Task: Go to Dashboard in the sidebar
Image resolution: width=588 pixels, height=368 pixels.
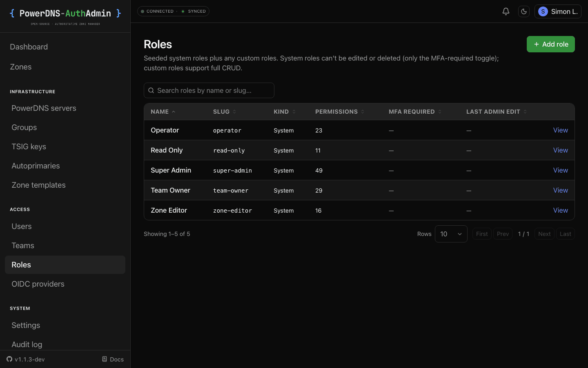Action: point(65,47)
